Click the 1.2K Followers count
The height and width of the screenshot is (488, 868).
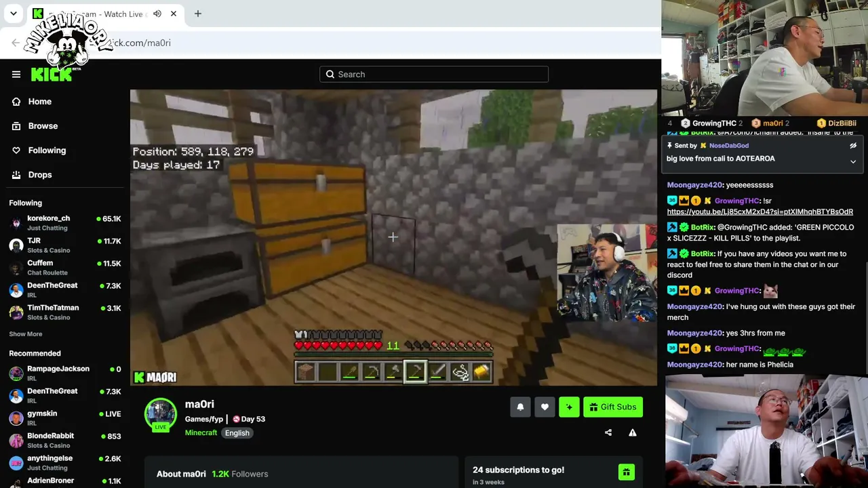(x=240, y=474)
